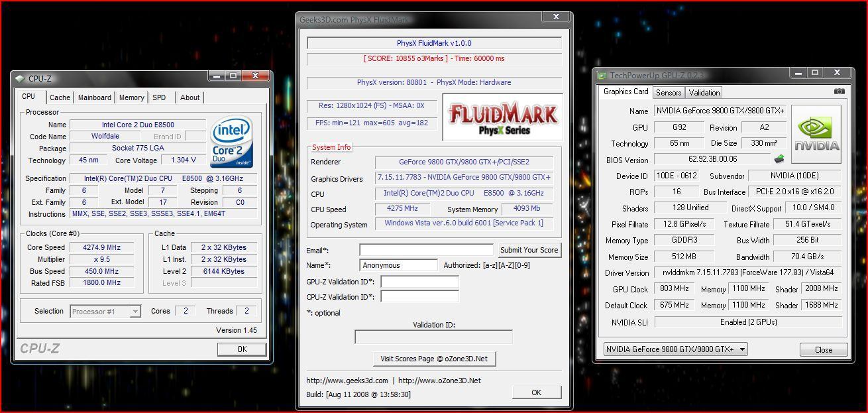Screen dimensions: 868x413
Task: Click the package value 'Socket 775 LGA'
Action: 138,148
